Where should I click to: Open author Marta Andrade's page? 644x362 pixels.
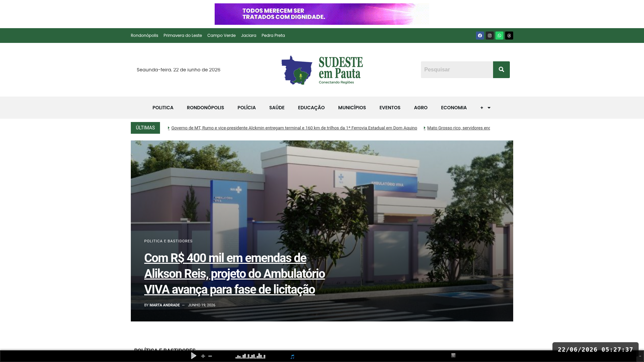point(165,305)
